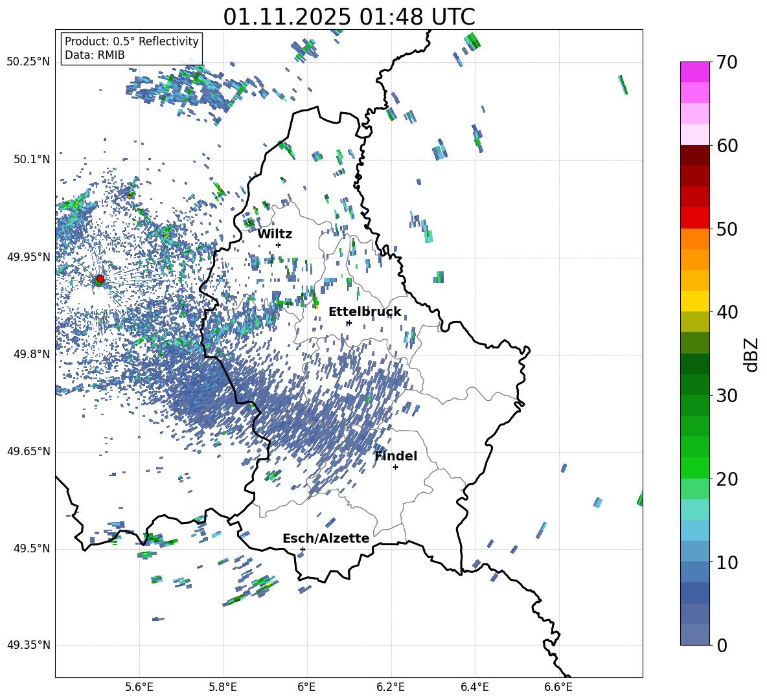This screenshot has height=700, width=767.
Task: Click the slate blue bottom colorbar segment
Action: tap(694, 635)
